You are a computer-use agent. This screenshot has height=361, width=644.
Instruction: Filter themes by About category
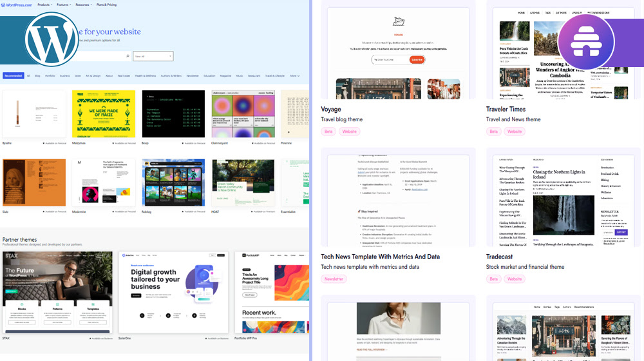[109, 75]
